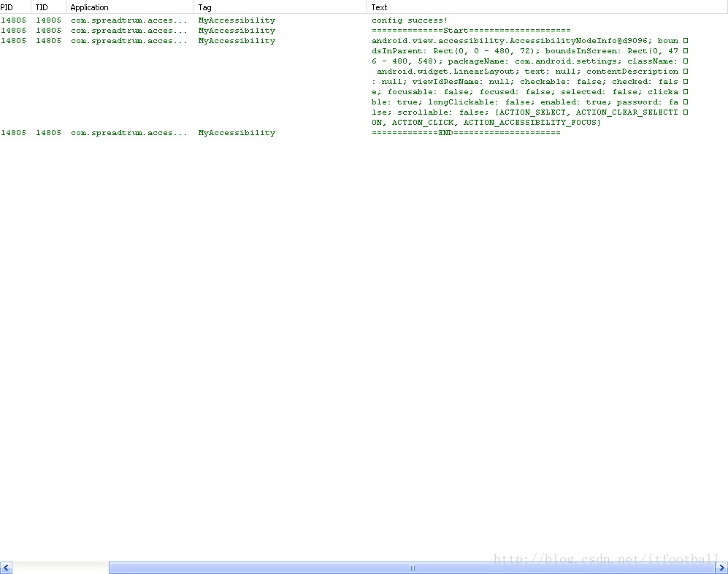Click PID 14805 in the END row

13,133
